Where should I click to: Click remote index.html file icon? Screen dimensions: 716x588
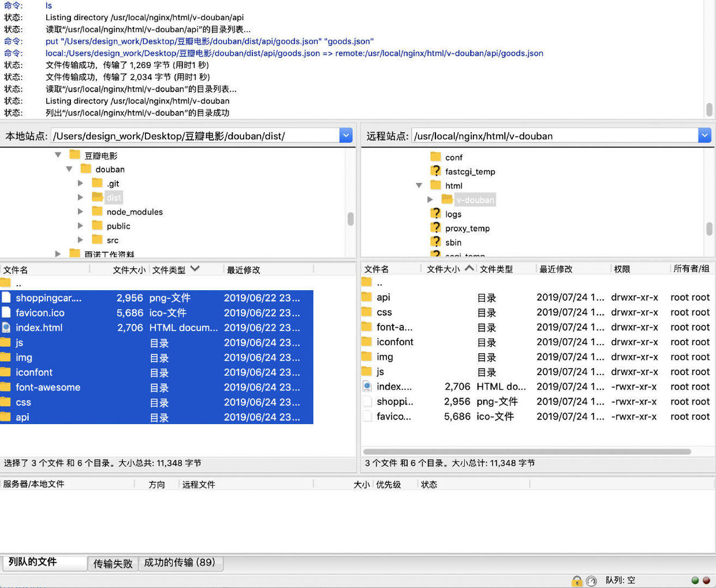367,386
